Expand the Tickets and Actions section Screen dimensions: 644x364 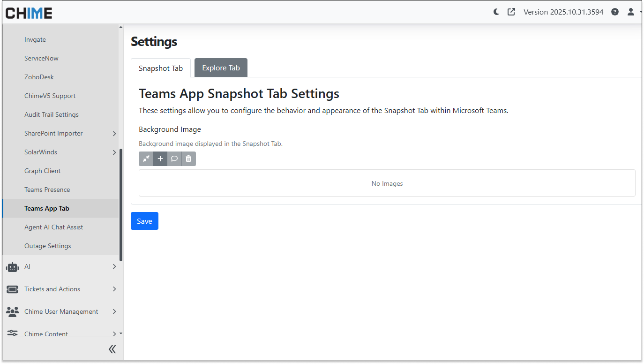(114, 289)
